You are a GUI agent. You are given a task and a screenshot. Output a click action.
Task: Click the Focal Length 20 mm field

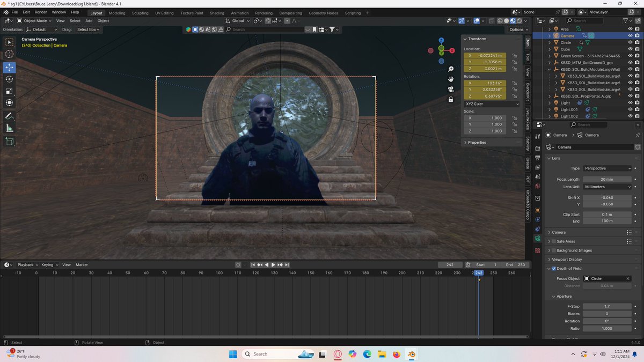point(607,179)
